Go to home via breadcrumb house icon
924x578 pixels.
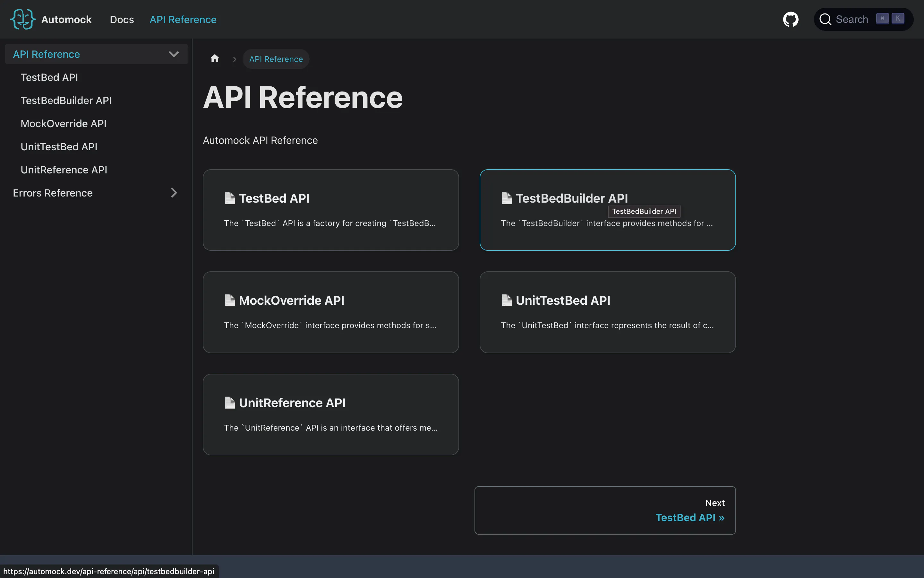[215, 58]
